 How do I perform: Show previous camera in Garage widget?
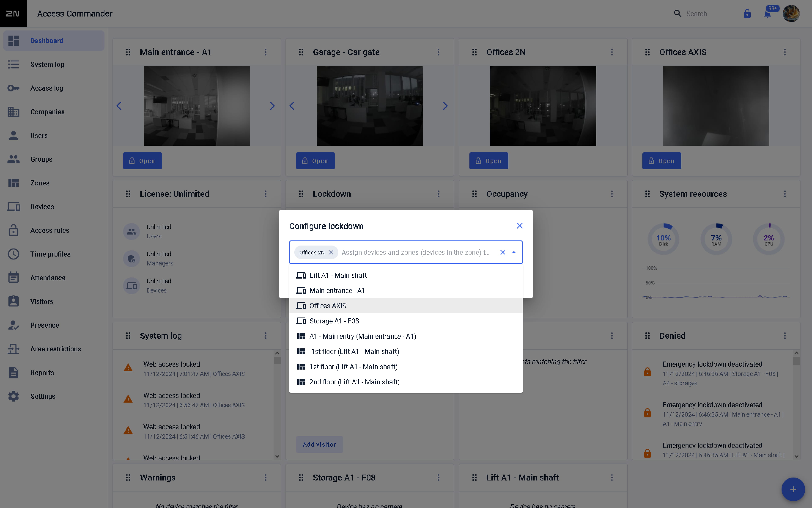click(292, 106)
